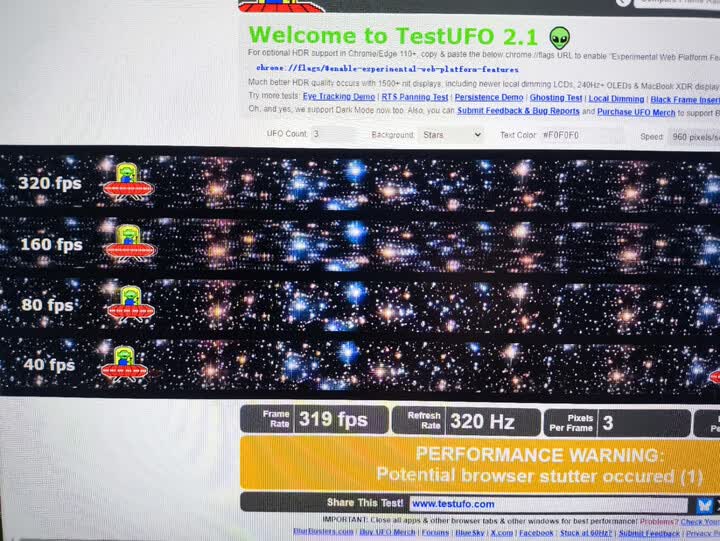Click the Share This Test! label

pyautogui.click(x=365, y=502)
